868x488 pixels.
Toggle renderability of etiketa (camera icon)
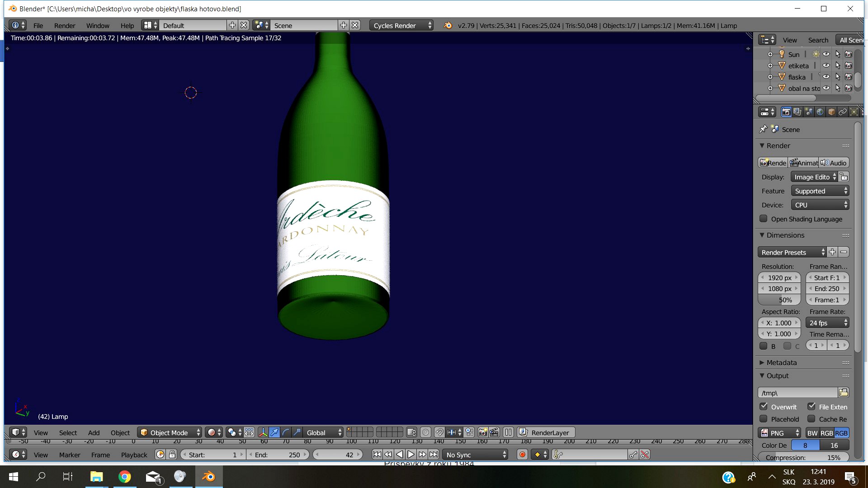(849, 66)
